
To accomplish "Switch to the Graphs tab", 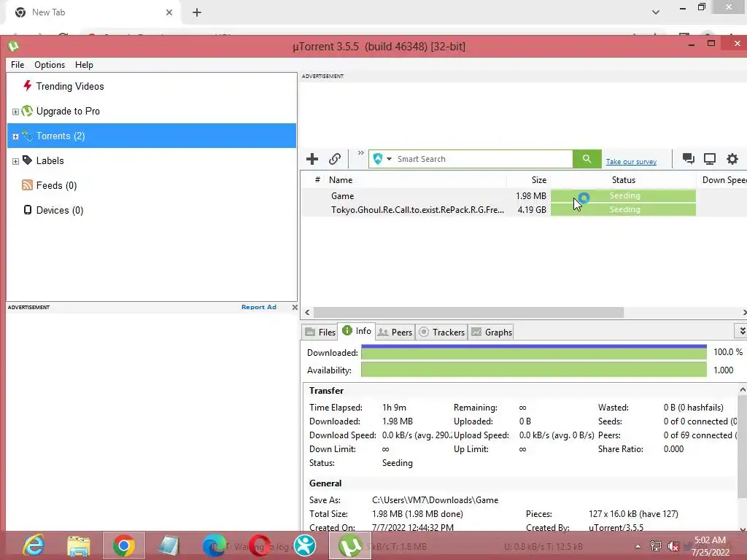I will [x=492, y=332].
